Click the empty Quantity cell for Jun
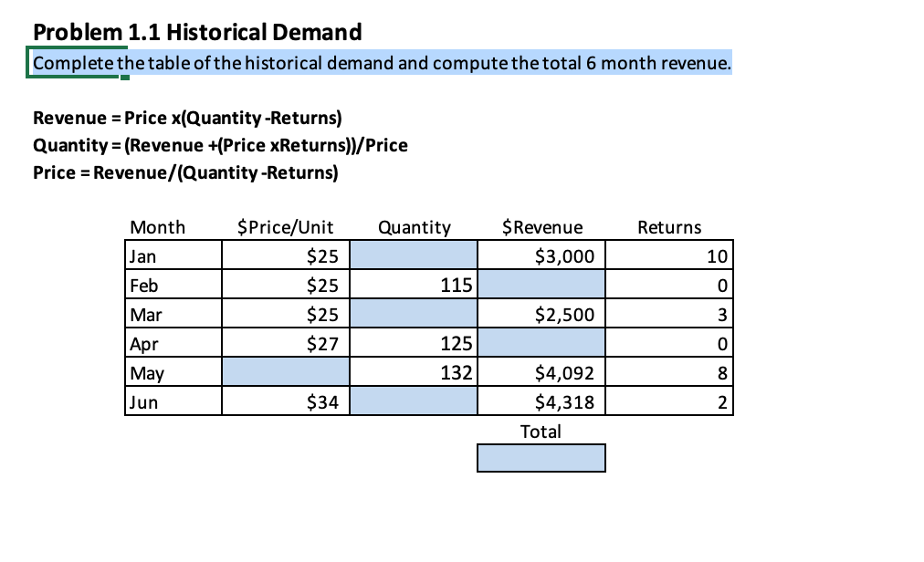Image resolution: width=924 pixels, height=562 pixels. pos(414,401)
